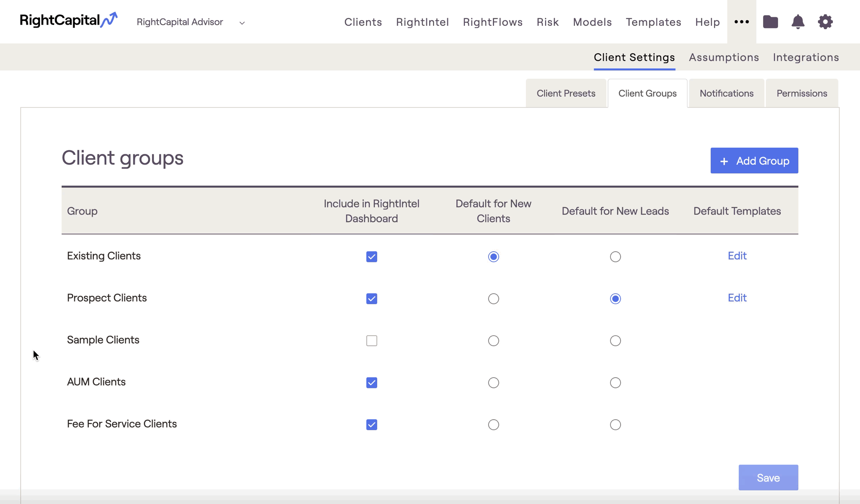
Task: Select Existing Clients as default for new clients
Action: [493, 257]
